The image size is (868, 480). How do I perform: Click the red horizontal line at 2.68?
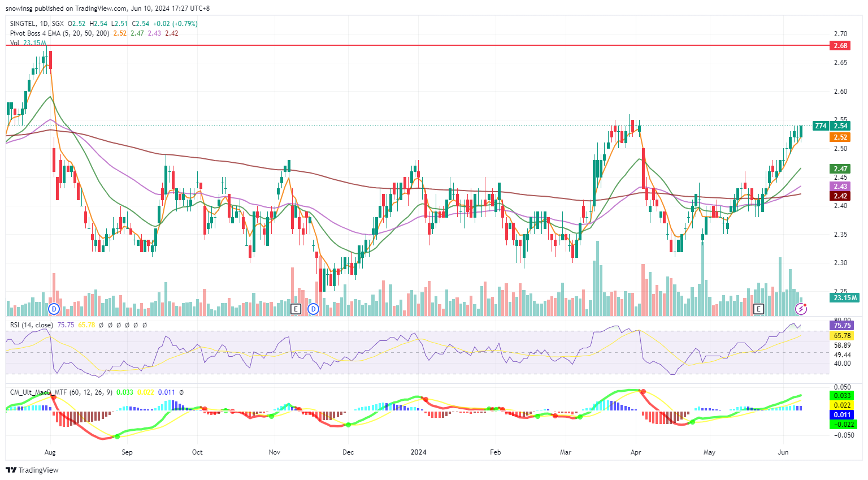coord(417,45)
